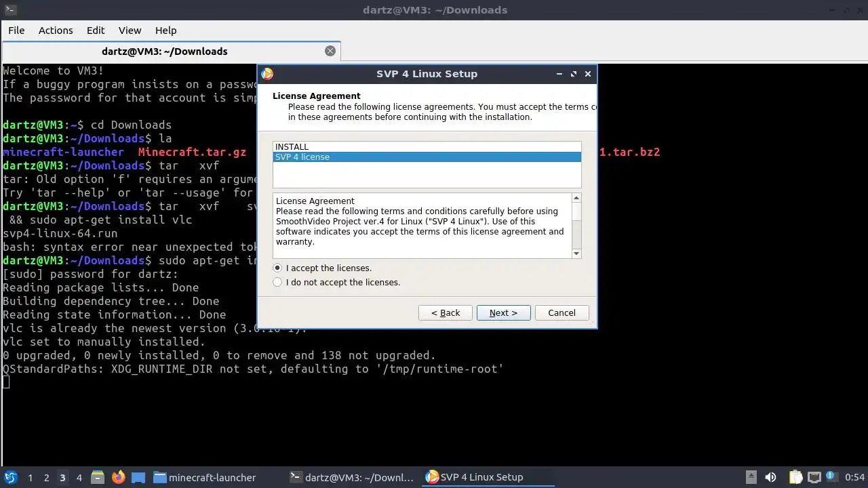This screenshot has height=488, width=868.
Task: Cancel the SVP 4 Linux setup
Action: (561, 312)
